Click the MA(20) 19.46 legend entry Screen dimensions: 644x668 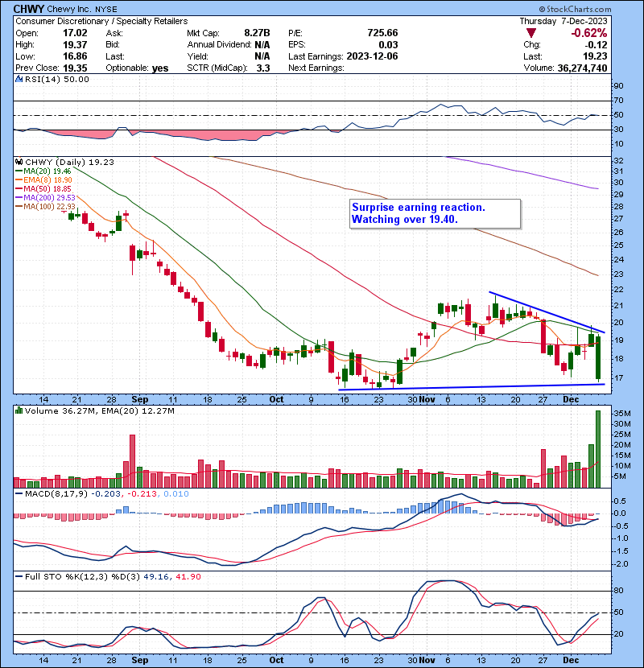coord(43,171)
